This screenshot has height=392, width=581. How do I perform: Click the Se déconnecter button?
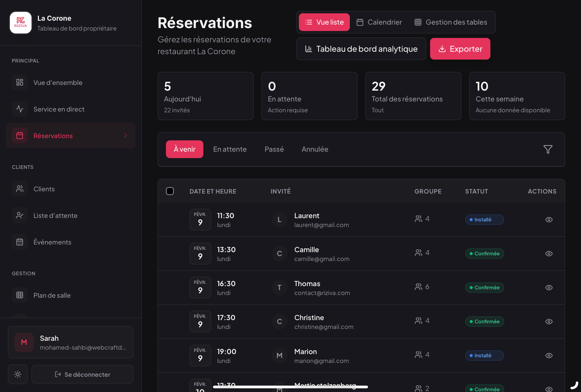(82, 374)
